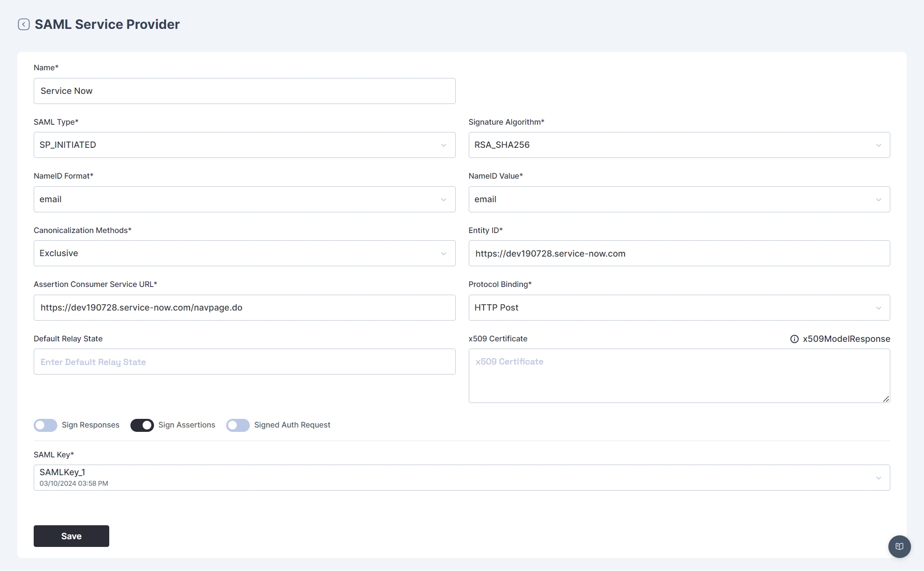The width and height of the screenshot is (924, 571).
Task: Open the book help icon at bottom right
Action: (899, 546)
